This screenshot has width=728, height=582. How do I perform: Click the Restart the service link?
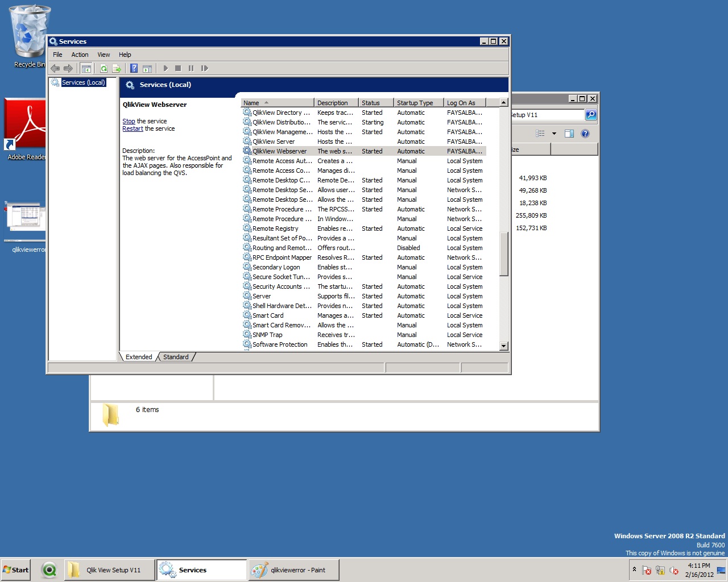point(133,128)
